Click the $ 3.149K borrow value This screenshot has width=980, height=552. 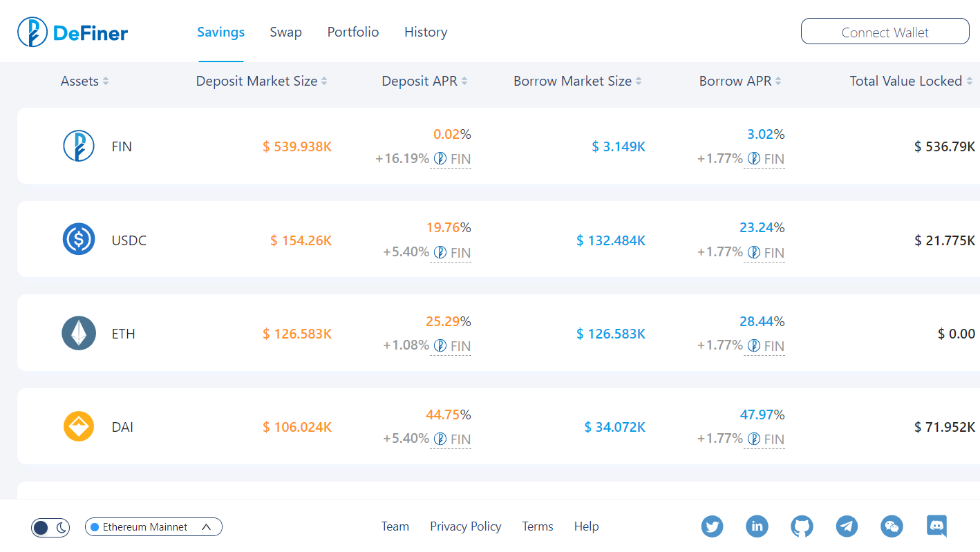pyautogui.click(x=619, y=146)
